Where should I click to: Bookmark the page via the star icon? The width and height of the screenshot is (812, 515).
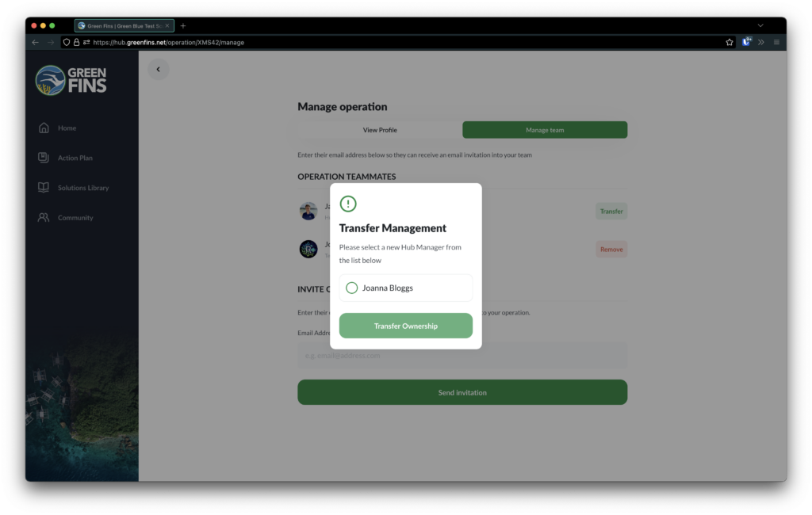(729, 42)
